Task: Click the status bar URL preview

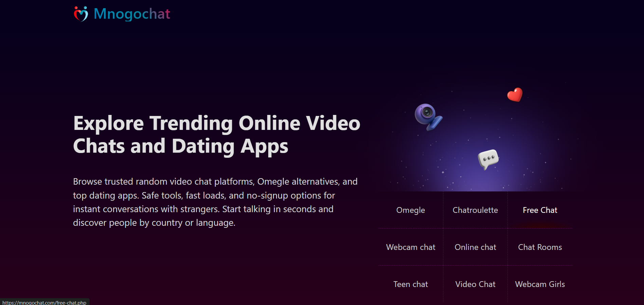Action: tap(44, 302)
